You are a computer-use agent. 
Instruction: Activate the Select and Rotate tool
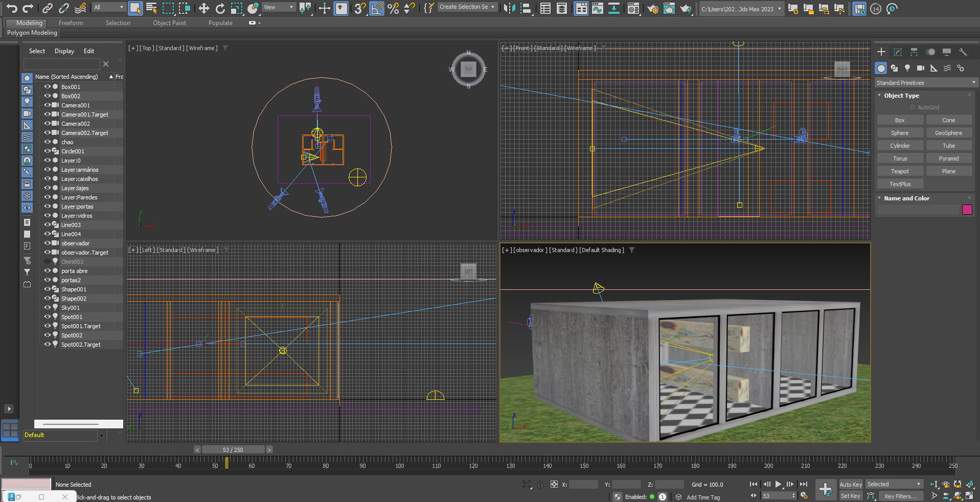coord(220,8)
